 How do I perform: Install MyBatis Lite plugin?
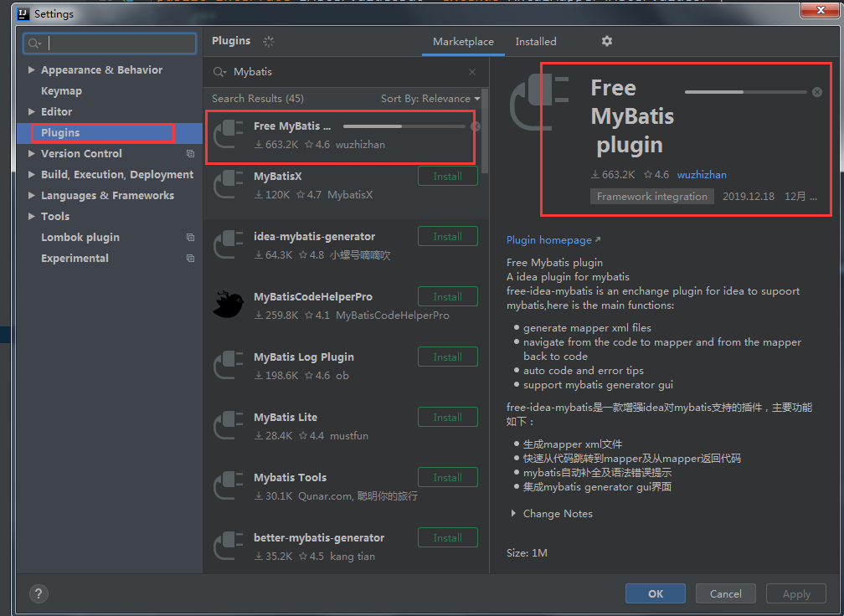pyautogui.click(x=448, y=418)
